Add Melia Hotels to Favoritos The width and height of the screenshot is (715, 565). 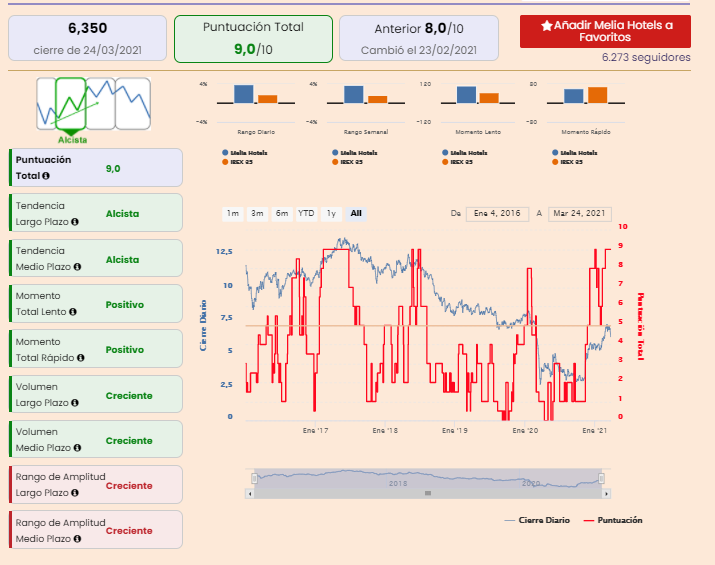[x=605, y=31]
